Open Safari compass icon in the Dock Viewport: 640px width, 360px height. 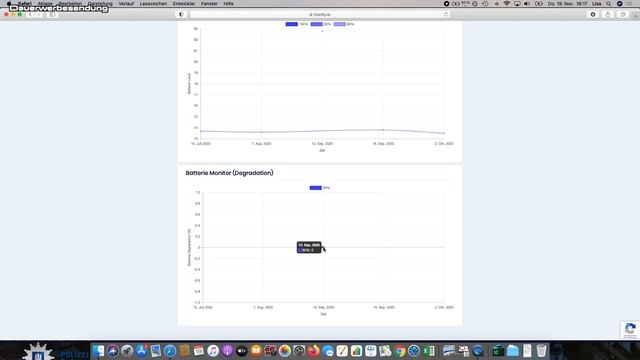pyautogui.click(x=170, y=351)
